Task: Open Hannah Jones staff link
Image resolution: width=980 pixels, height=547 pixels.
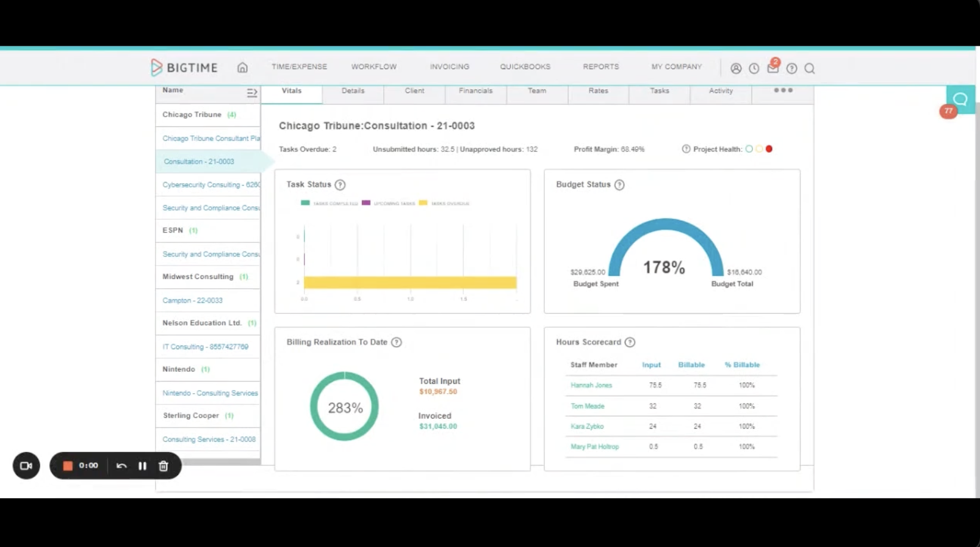Action: coord(591,386)
